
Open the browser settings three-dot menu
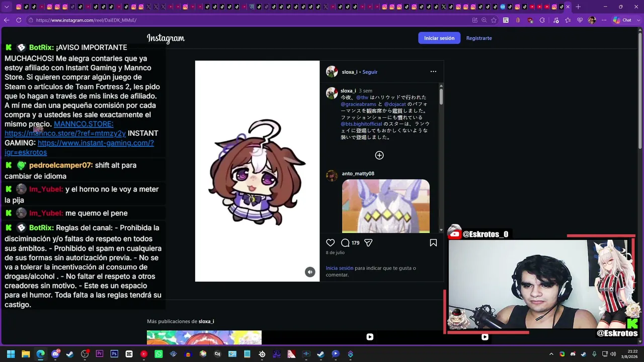pyautogui.click(x=604, y=20)
